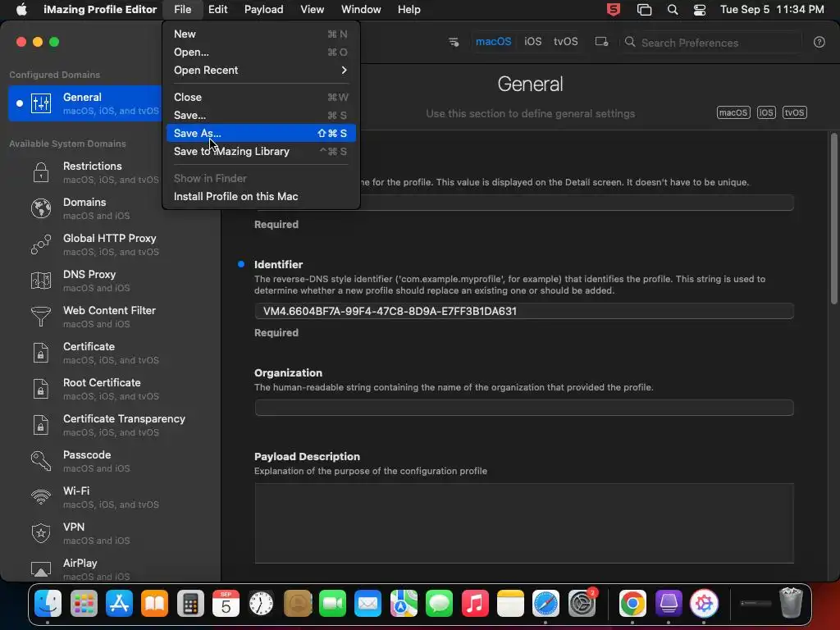Select Web Content Filter domain
Image resolution: width=840 pixels, height=630 pixels.
click(x=111, y=317)
